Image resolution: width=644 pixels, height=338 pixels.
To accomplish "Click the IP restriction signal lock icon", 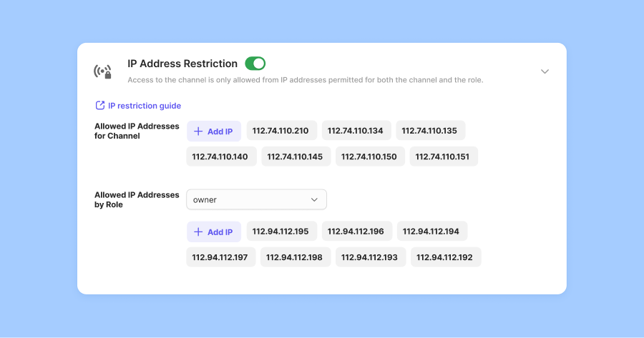I will (102, 71).
